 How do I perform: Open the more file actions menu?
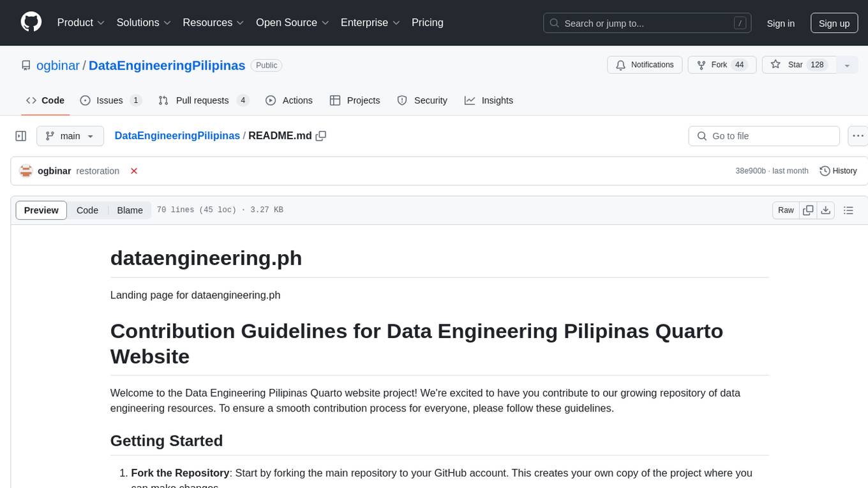coord(858,136)
